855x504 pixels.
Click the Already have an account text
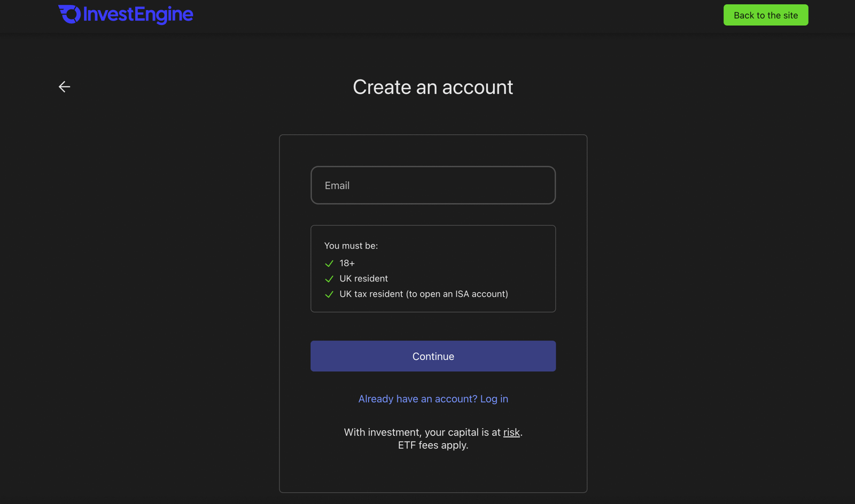pyautogui.click(x=417, y=399)
